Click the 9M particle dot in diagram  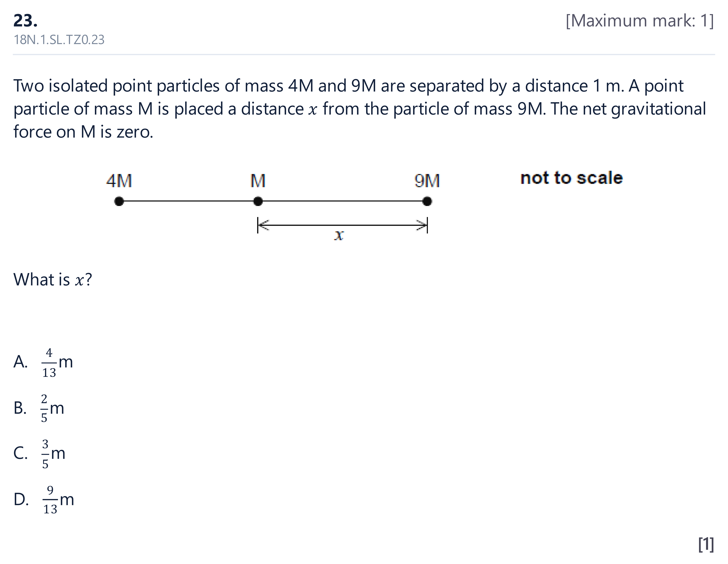click(427, 201)
